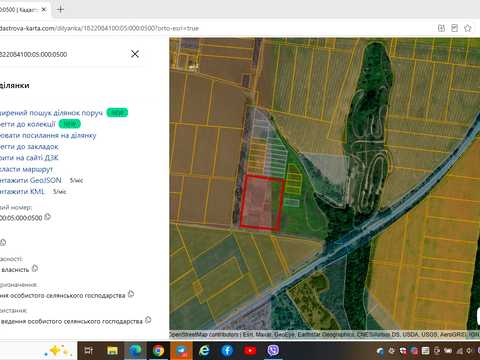
Task: Open File Explorer from the taskbar
Action: (112, 350)
